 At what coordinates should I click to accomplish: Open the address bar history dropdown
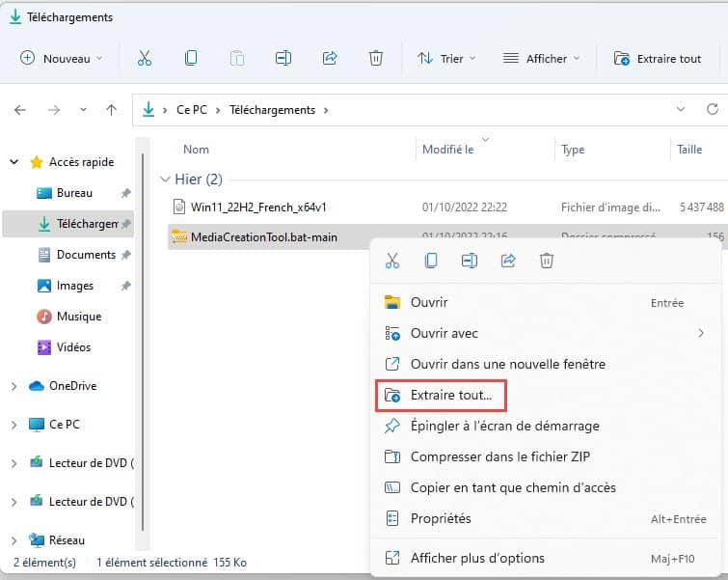680,110
